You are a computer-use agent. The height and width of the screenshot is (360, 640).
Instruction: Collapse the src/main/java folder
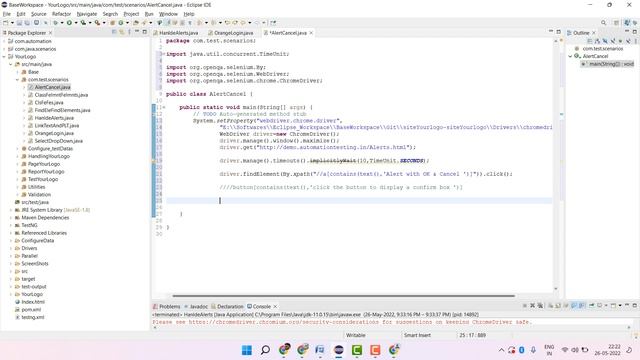(x=11, y=64)
